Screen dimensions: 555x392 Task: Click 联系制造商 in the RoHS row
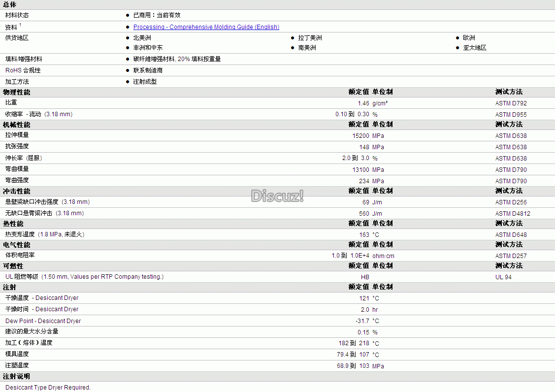[x=148, y=70]
